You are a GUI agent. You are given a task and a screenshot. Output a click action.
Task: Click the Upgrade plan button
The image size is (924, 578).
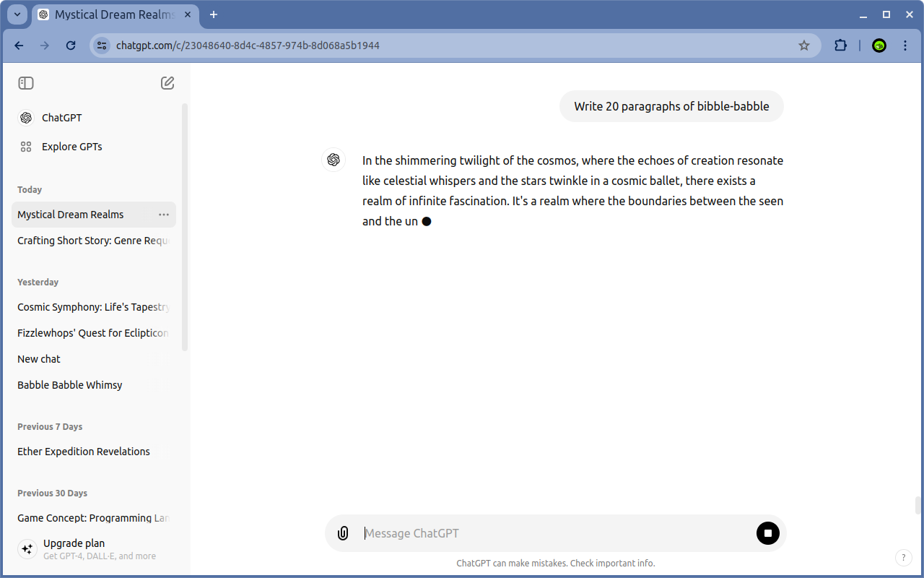94,549
